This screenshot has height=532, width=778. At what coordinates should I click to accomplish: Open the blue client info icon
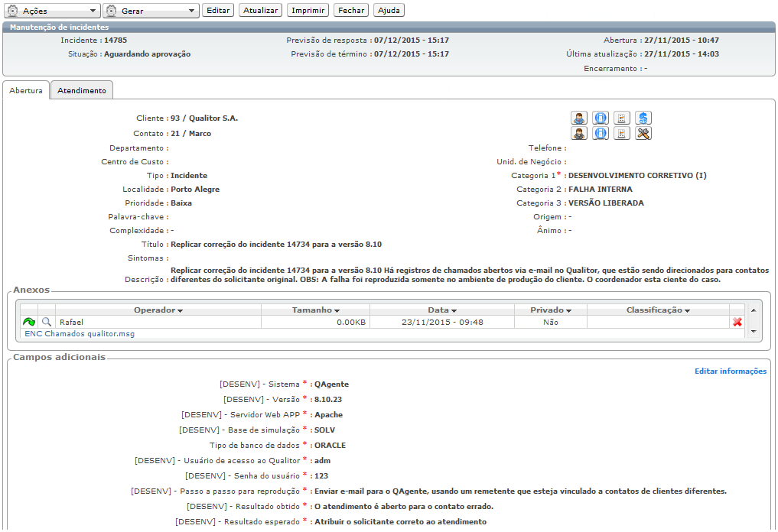601,118
